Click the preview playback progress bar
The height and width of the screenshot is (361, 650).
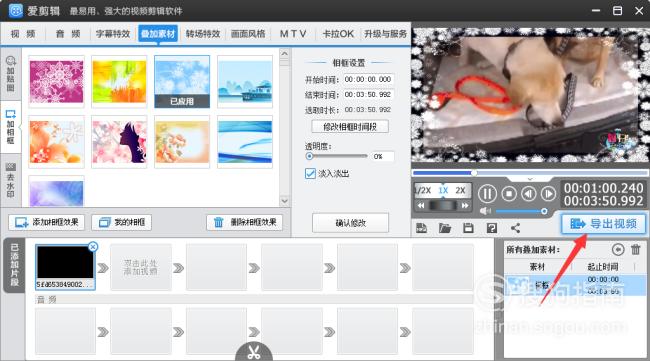pos(530,173)
